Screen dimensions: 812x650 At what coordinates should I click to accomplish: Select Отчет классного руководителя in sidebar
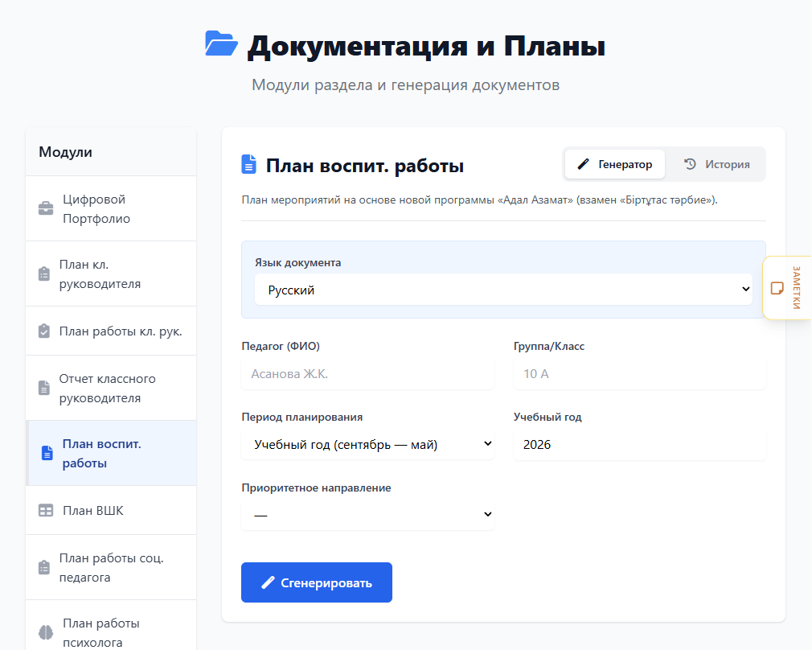click(111, 388)
